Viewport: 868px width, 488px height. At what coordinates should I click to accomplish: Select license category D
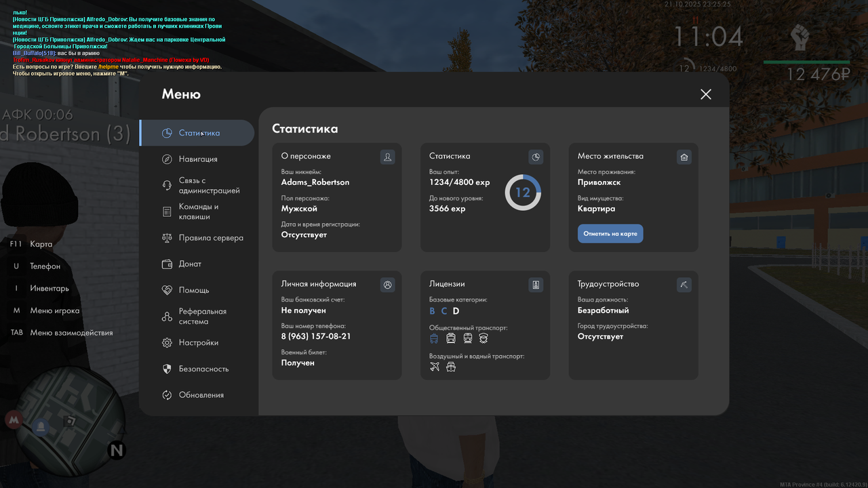(x=456, y=311)
